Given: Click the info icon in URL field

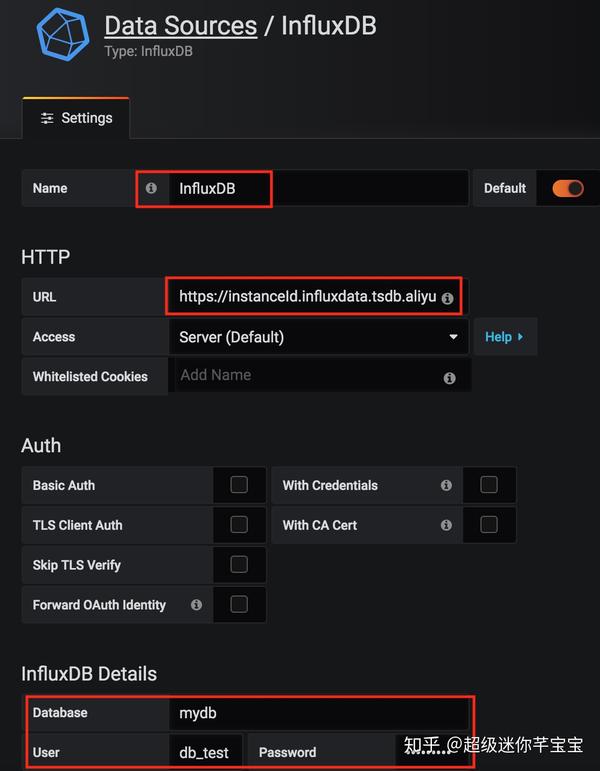Looking at the screenshot, I should tap(447, 298).
